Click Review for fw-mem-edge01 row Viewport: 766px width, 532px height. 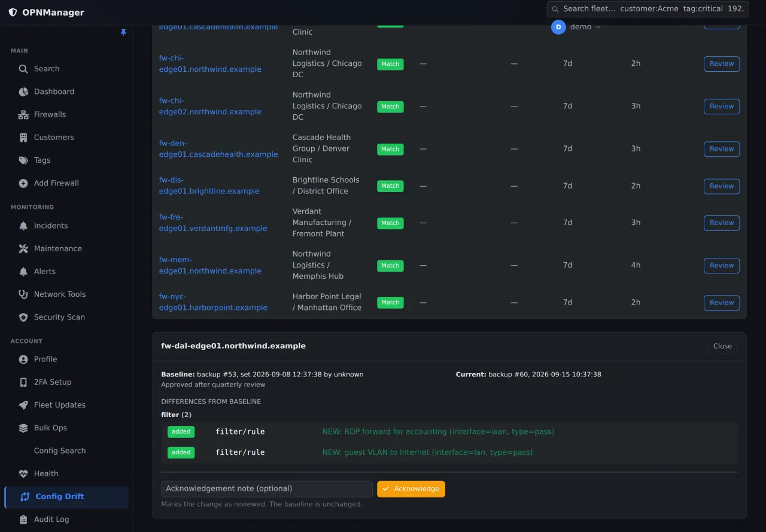pyautogui.click(x=722, y=265)
